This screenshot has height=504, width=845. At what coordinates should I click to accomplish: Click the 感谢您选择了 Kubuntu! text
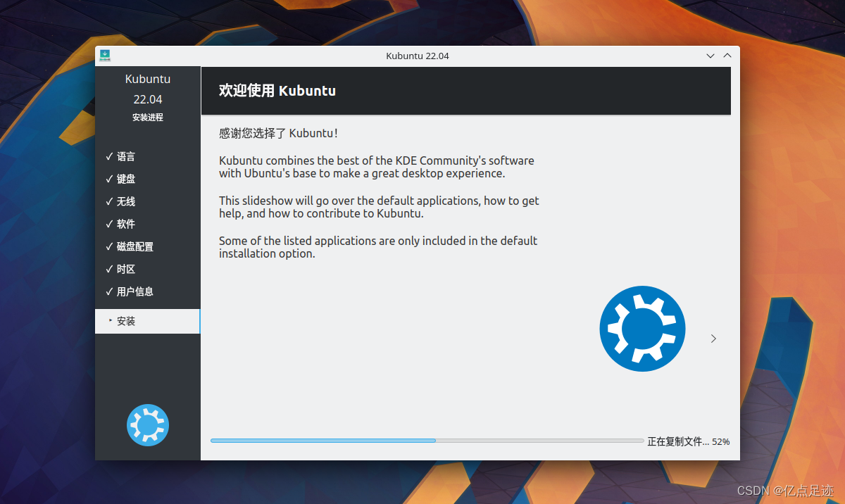[x=278, y=132]
